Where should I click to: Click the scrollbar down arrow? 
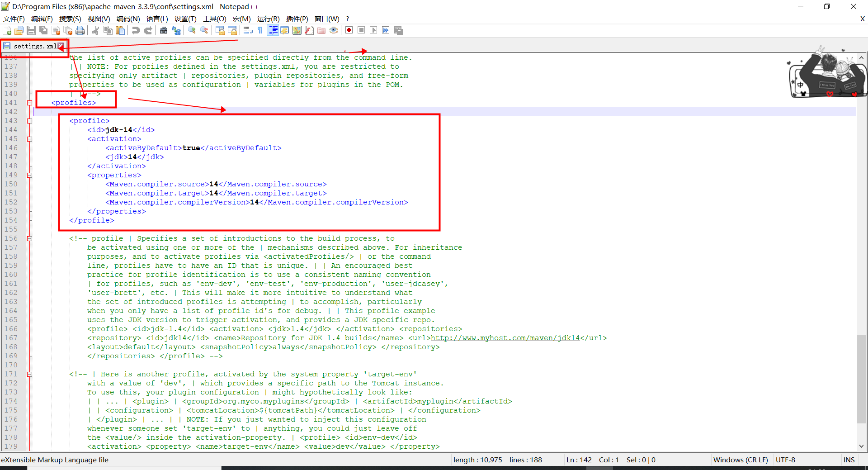(x=861, y=446)
